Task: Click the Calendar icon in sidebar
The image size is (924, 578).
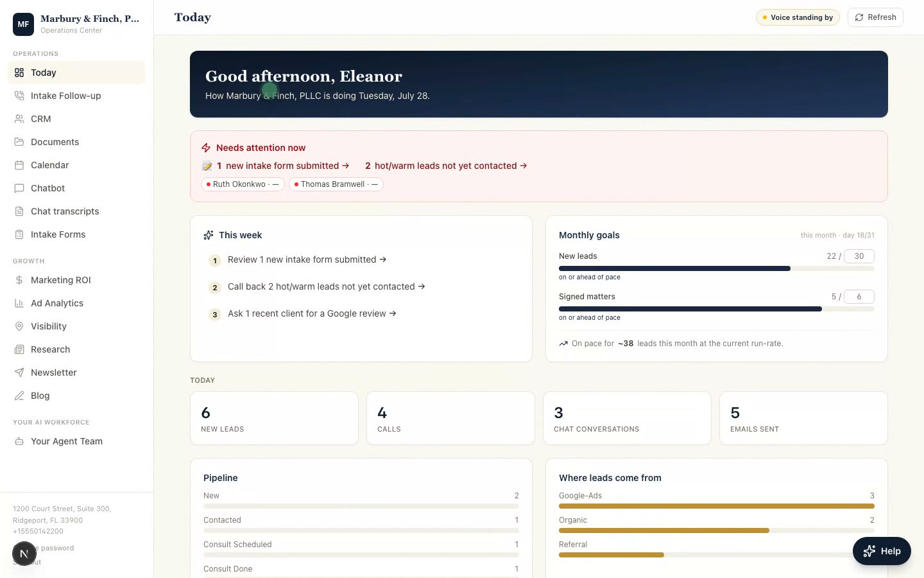Action: click(x=19, y=165)
